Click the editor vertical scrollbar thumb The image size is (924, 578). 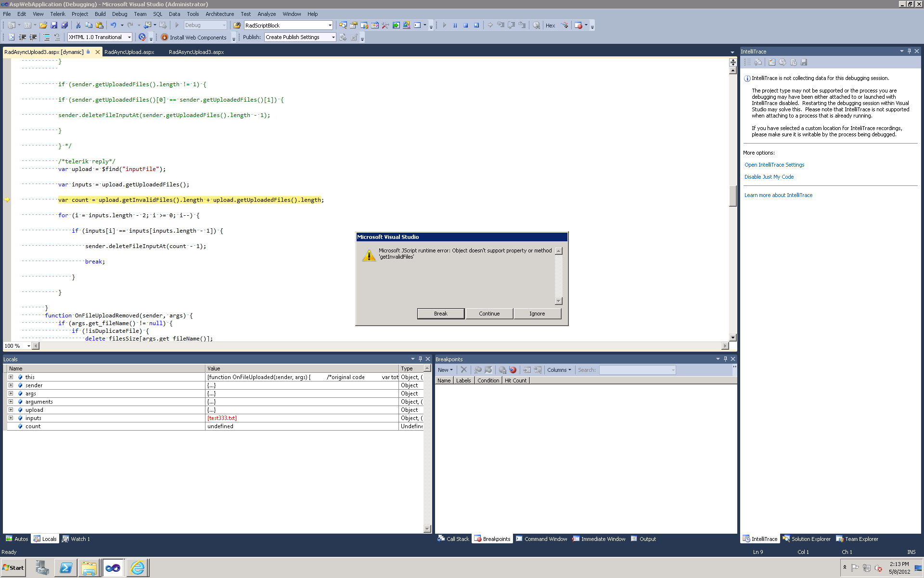click(732, 195)
